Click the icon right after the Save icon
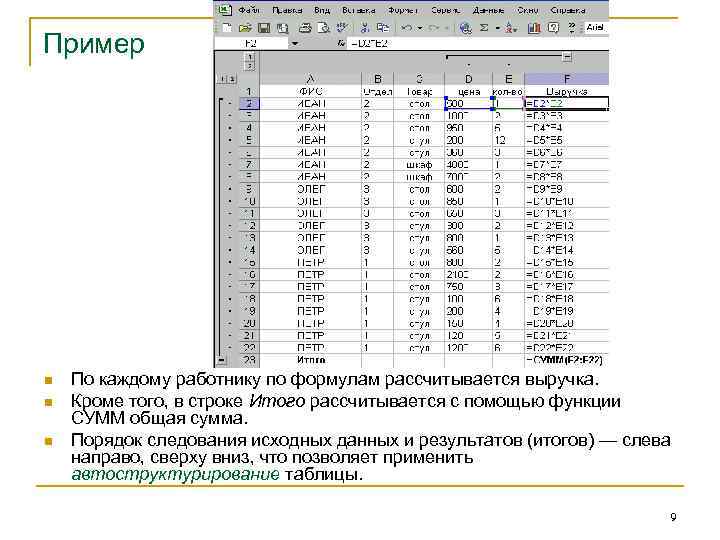 [x=282, y=28]
